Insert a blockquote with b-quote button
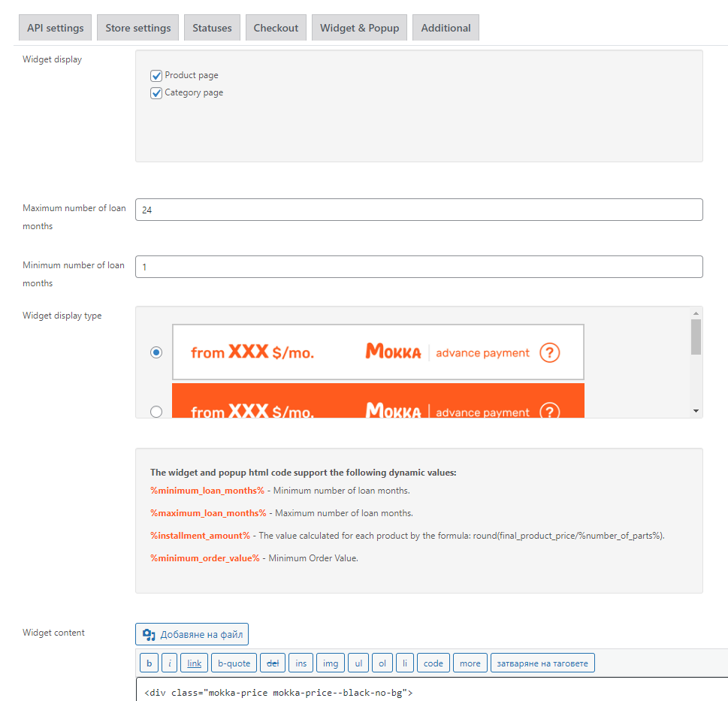 click(234, 663)
